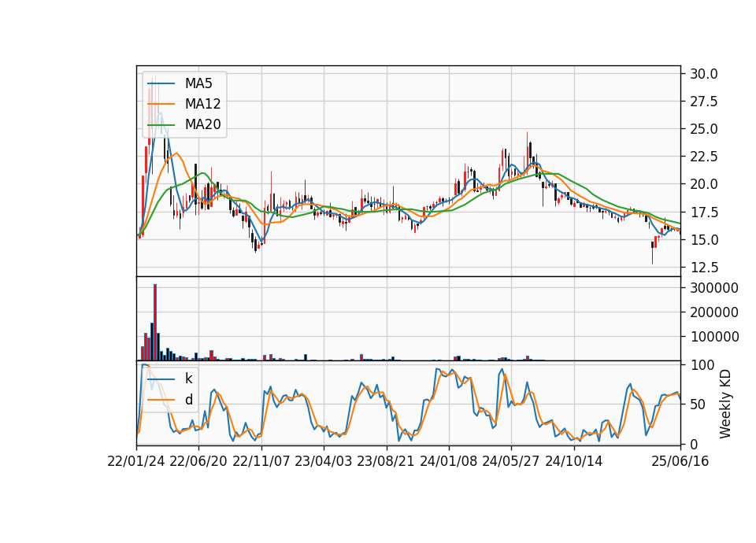Image resolution: width=756 pixels, height=543 pixels.
Task: Click the orange MA12 legend line sample
Action: coord(161,104)
